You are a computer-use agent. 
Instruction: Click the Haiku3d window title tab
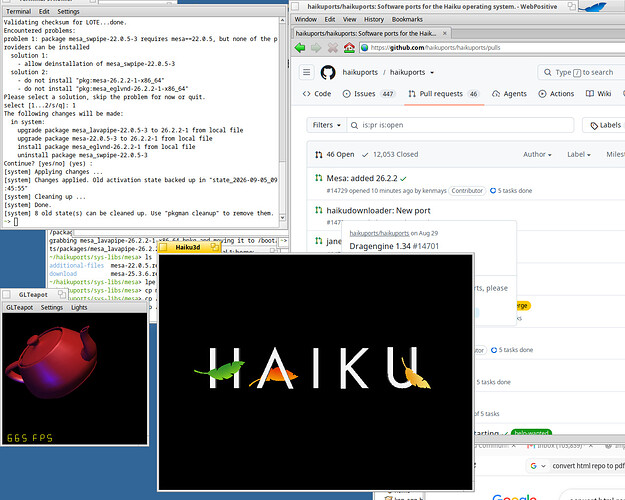pos(188,247)
